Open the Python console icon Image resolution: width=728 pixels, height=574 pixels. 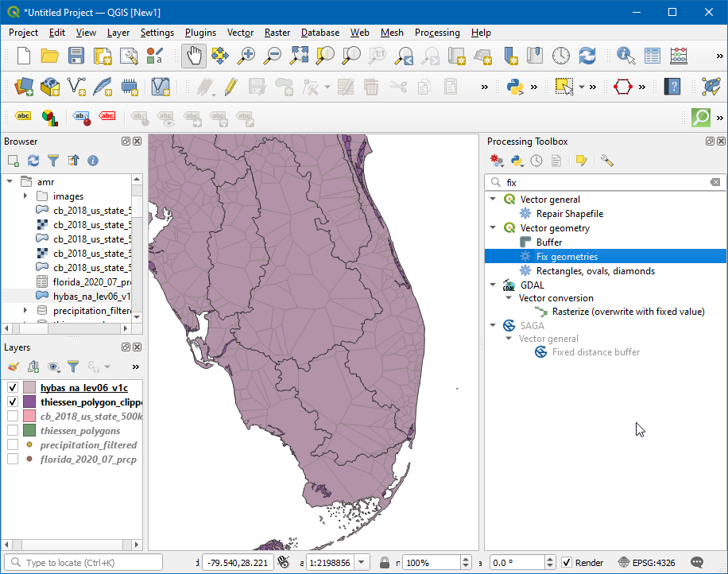[x=515, y=87]
